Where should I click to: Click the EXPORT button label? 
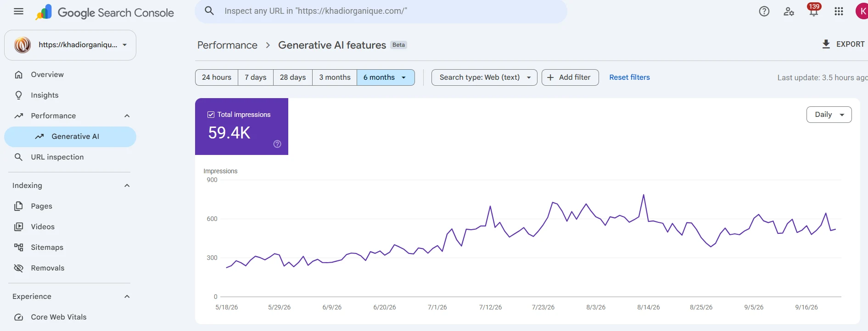(850, 44)
